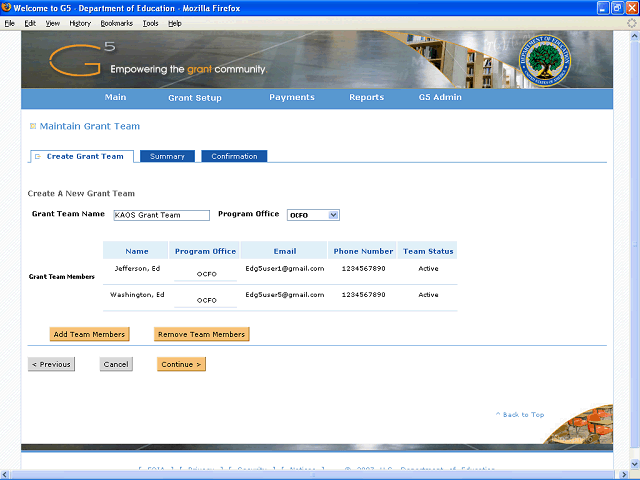
Task: Click the horizontal scrollbar right arrow
Action: click(624, 475)
